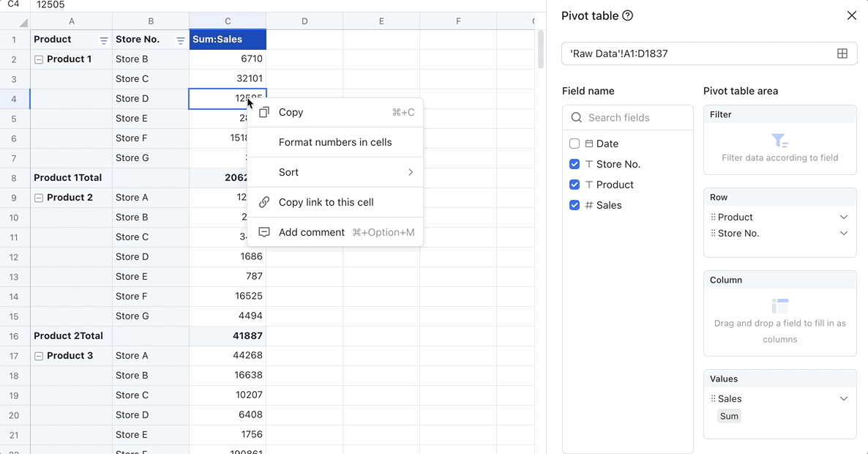Click the Sum tag under Sales
The height and width of the screenshot is (454, 868).
coord(729,416)
